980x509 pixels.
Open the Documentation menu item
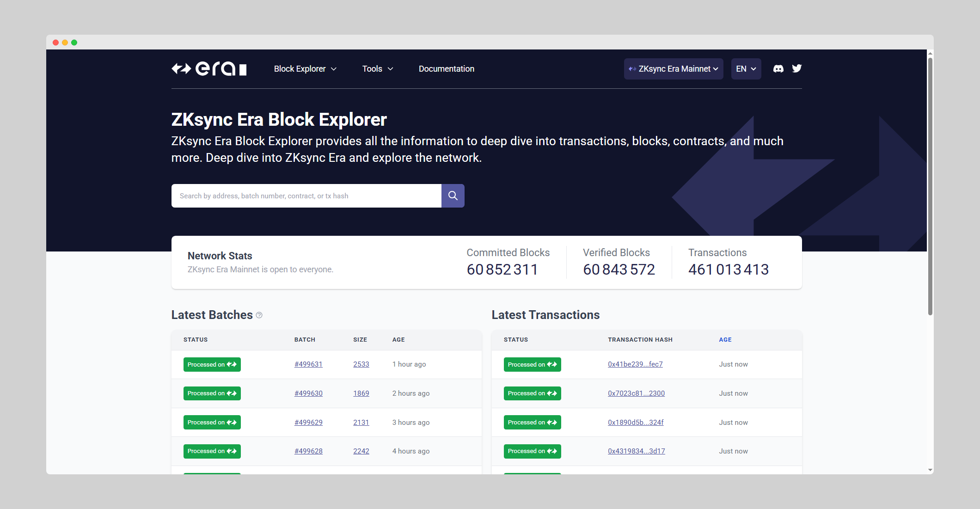coord(447,69)
